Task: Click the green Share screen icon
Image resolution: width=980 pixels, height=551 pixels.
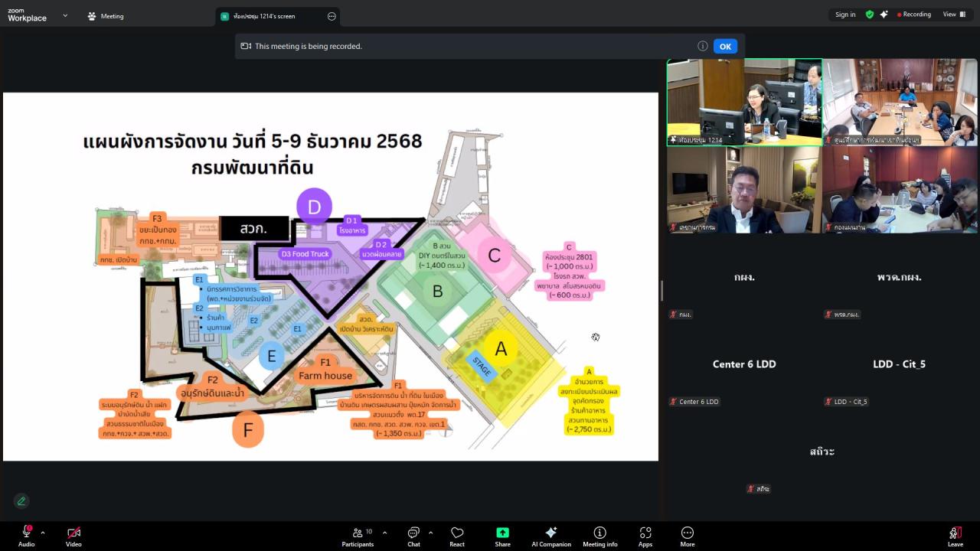Action: click(502, 533)
